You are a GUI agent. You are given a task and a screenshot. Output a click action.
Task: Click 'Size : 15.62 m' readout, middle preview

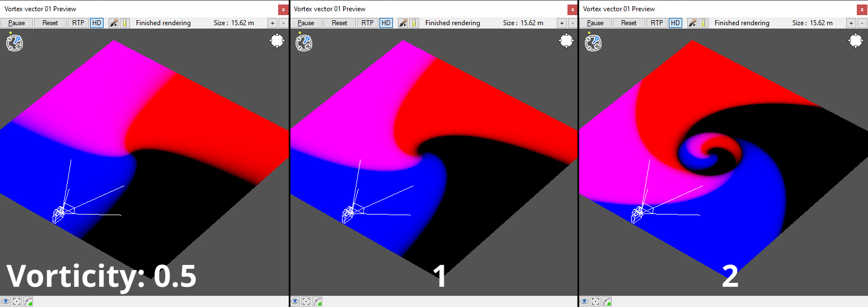tap(523, 23)
